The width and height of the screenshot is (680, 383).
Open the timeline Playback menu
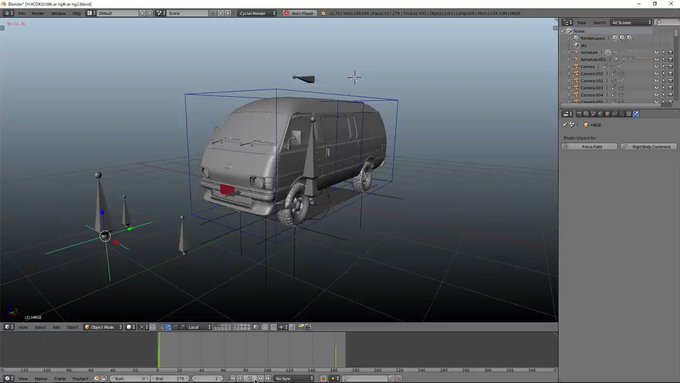pyautogui.click(x=80, y=379)
